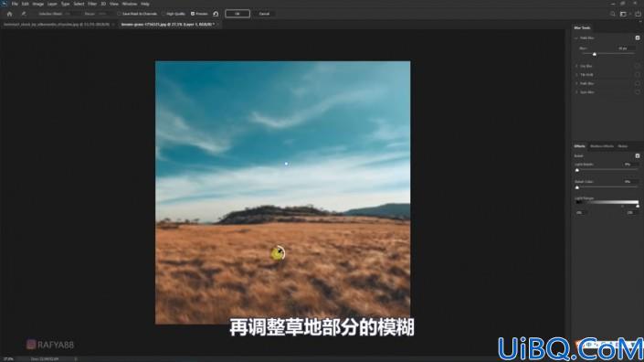This screenshot has height=362, width=644.
Task: Disable the Field Blur checkbox
Action: click(638, 37)
